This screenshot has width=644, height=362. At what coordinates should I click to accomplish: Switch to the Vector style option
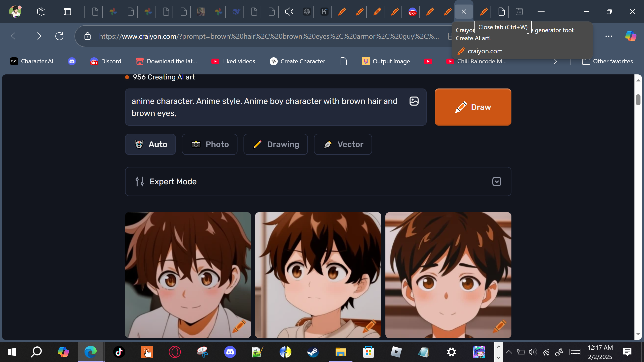[x=343, y=144]
